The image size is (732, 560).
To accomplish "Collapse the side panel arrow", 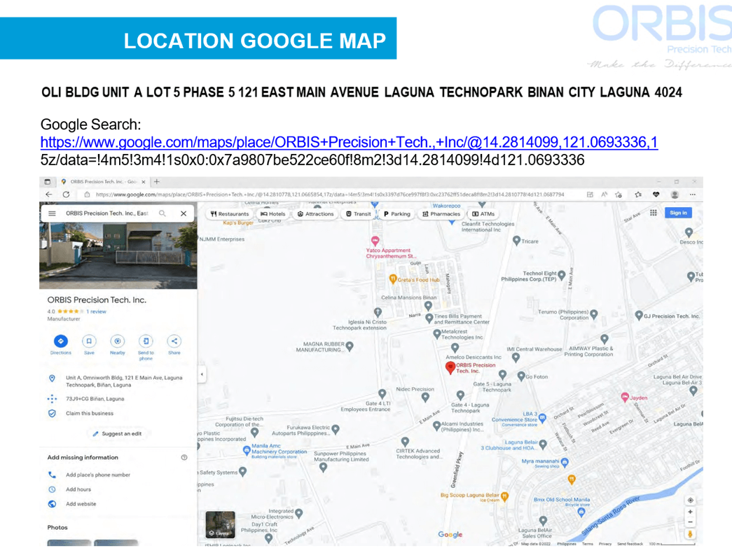I will (202, 374).
